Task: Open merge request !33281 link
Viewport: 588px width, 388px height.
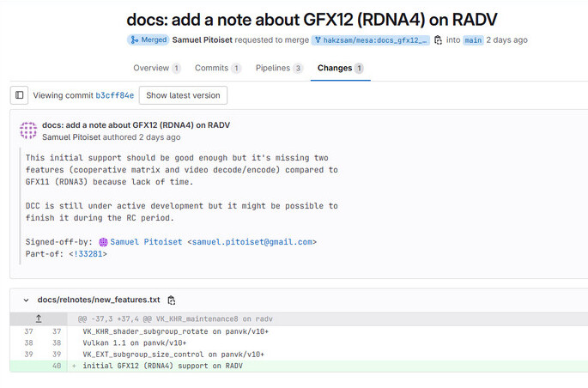Action: pos(88,253)
